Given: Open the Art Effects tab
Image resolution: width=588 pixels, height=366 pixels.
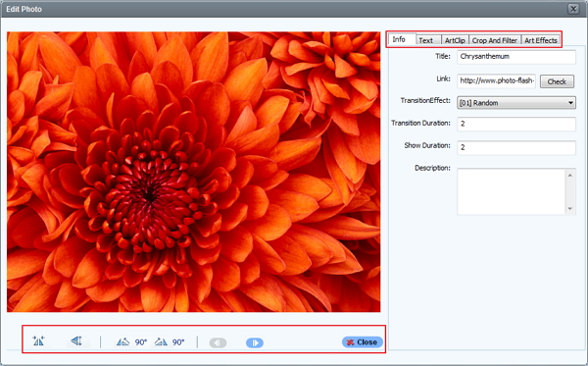Looking at the screenshot, I should pyautogui.click(x=540, y=40).
